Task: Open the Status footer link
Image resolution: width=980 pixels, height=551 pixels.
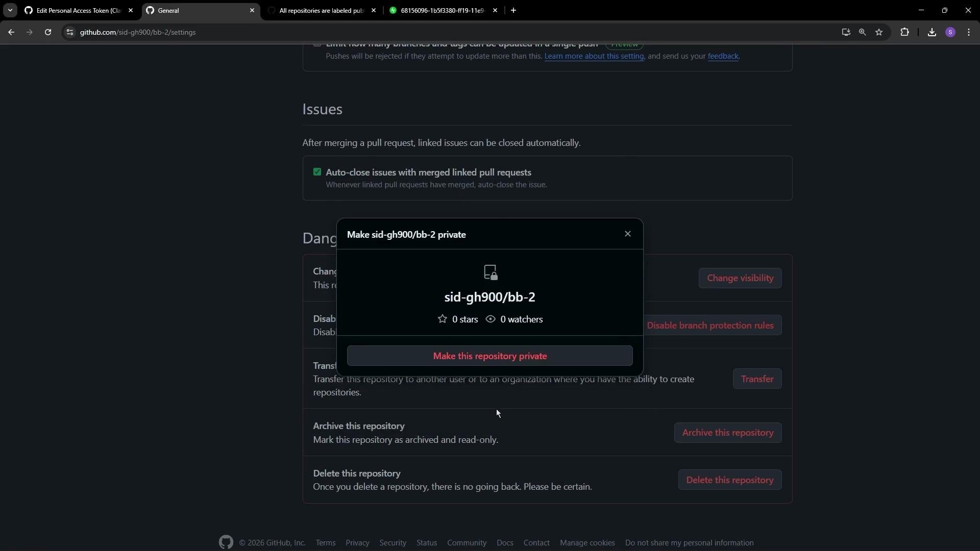Action: pos(427,543)
